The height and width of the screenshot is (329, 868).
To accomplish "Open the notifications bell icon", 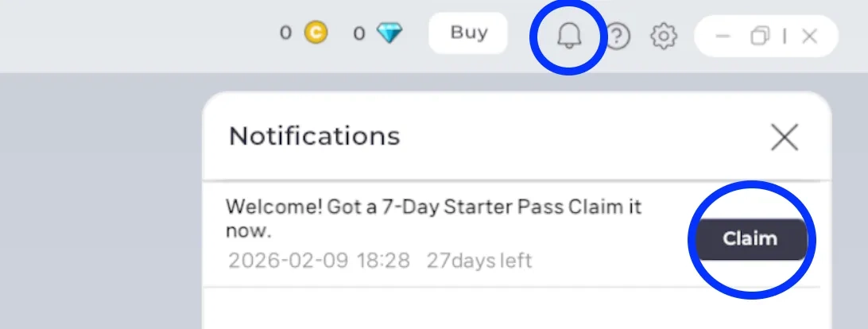I will tap(568, 36).
